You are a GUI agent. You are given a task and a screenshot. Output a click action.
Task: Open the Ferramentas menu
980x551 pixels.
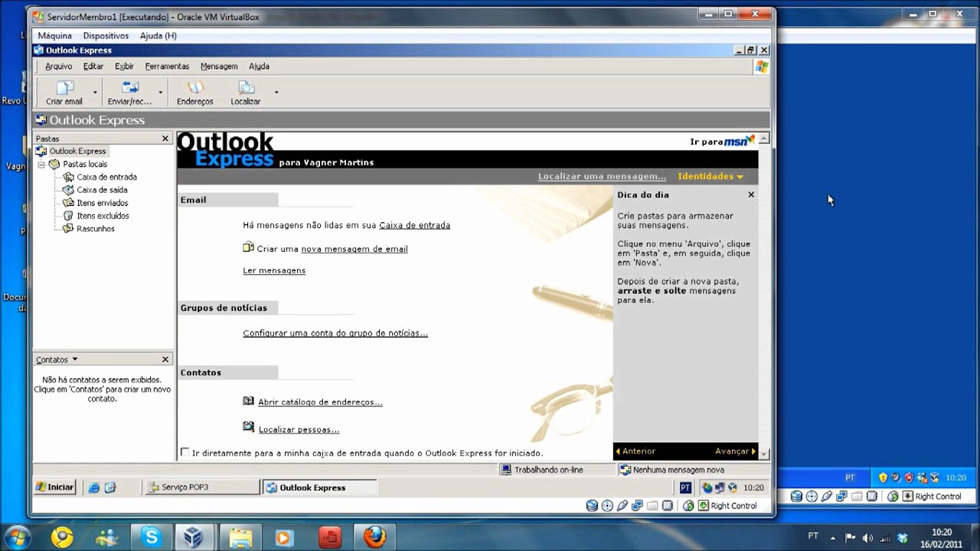click(167, 67)
